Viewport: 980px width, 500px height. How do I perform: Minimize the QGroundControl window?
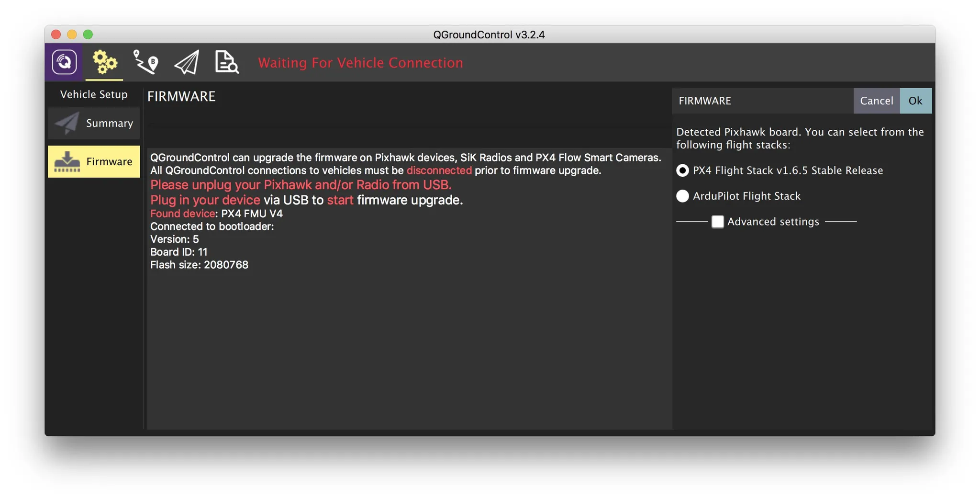click(x=72, y=34)
